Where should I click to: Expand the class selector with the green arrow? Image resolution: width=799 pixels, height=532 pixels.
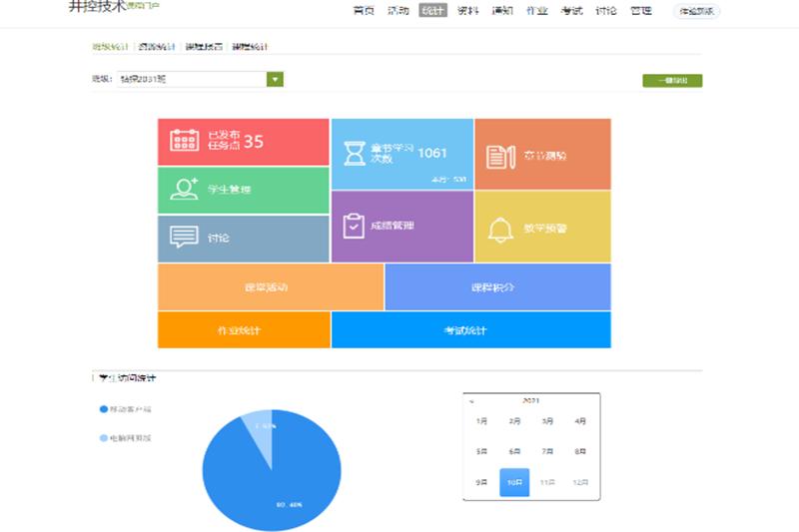(275, 80)
